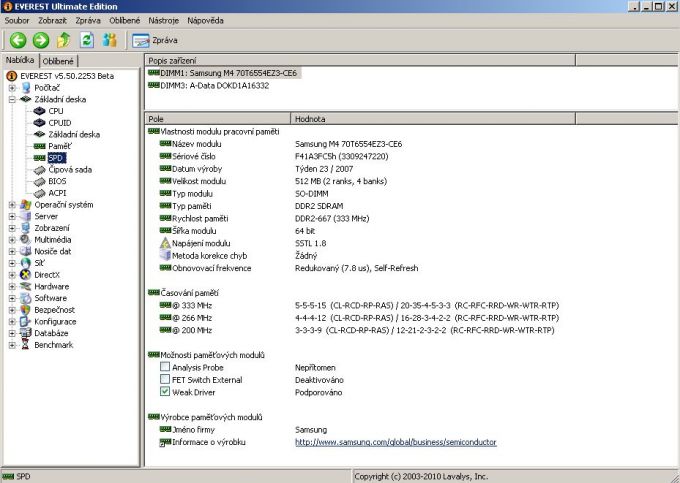
Task: Expand the DirectX tree node
Action: pyautogui.click(x=12, y=275)
